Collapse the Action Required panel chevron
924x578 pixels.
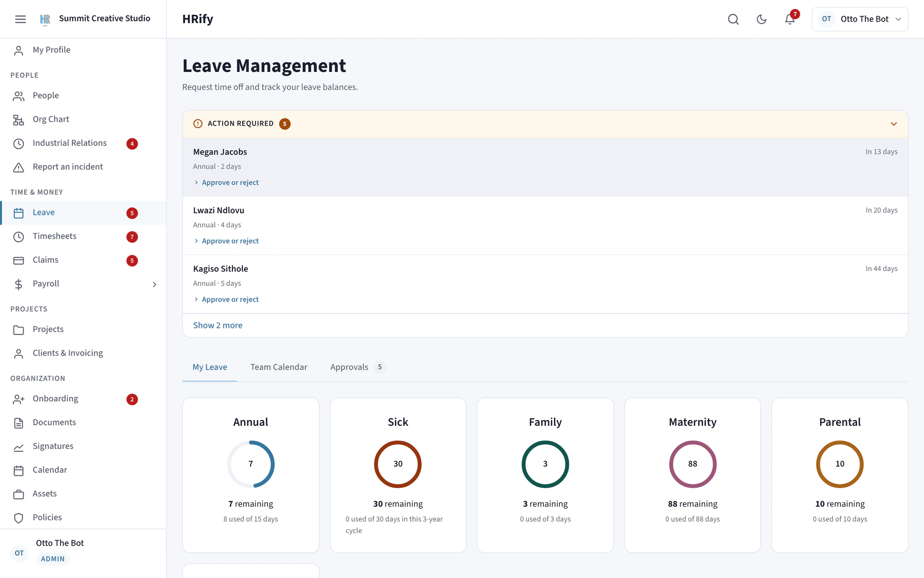click(x=894, y=124)
